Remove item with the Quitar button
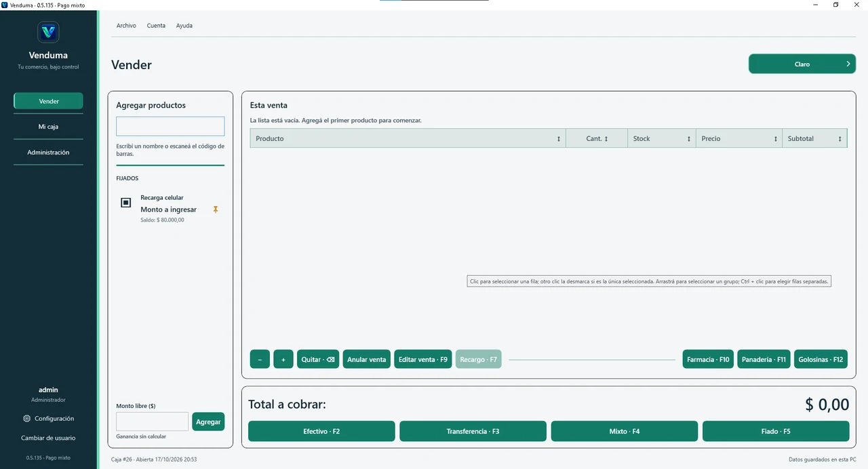Viewport: 868px width, 469px height. (x=318, y=359)
